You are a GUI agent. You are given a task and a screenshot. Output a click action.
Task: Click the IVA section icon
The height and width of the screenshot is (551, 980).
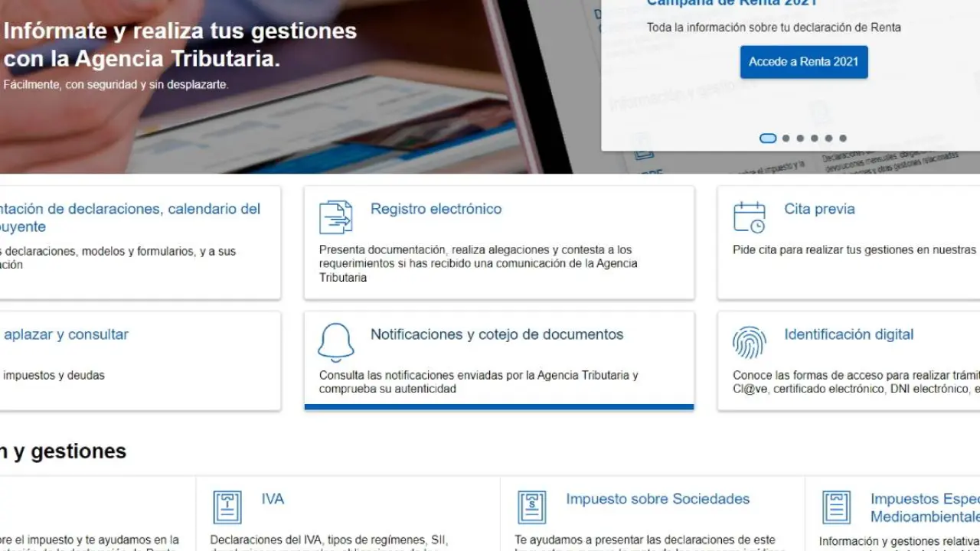click(227, 507)
